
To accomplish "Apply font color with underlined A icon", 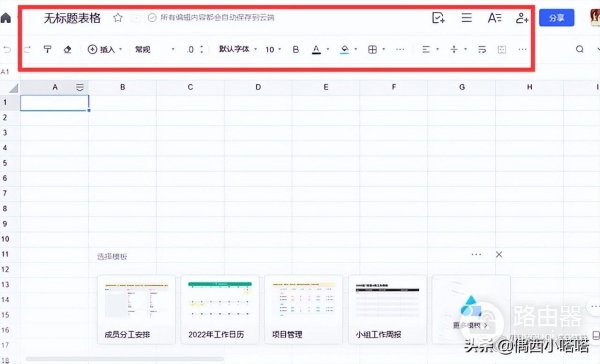I will [x=316, y=49].
